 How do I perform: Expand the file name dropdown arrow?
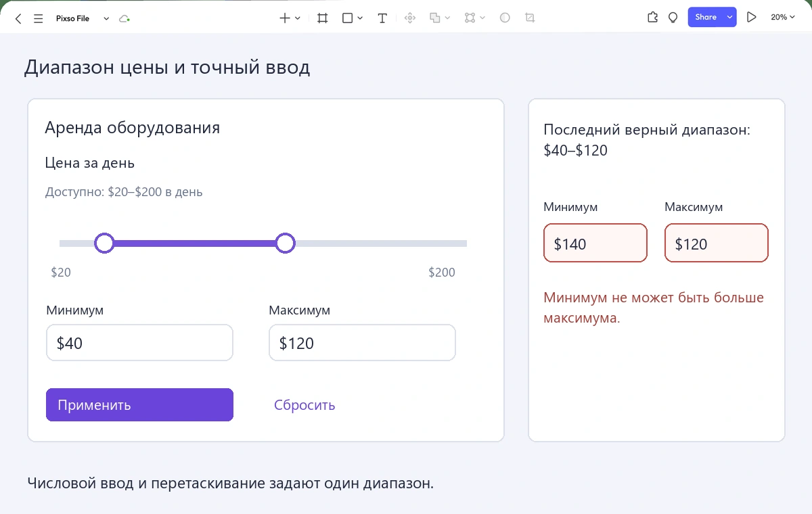(106, 18)
